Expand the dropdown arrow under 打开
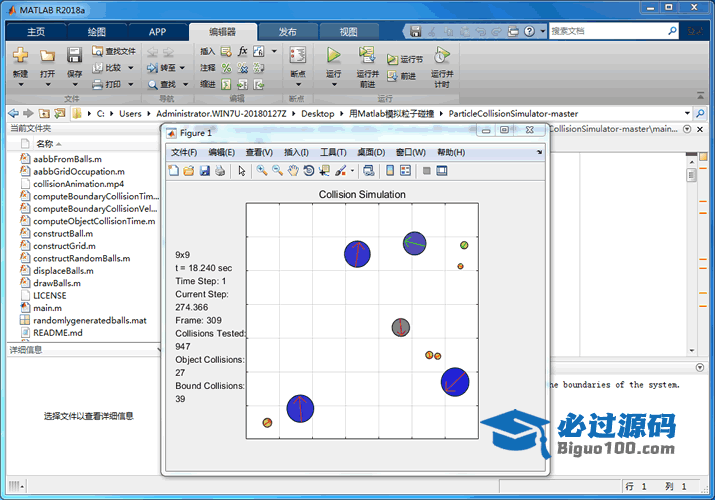Image resolution: width=715 pixels, height=500 pixels. [x=47, y=85]
